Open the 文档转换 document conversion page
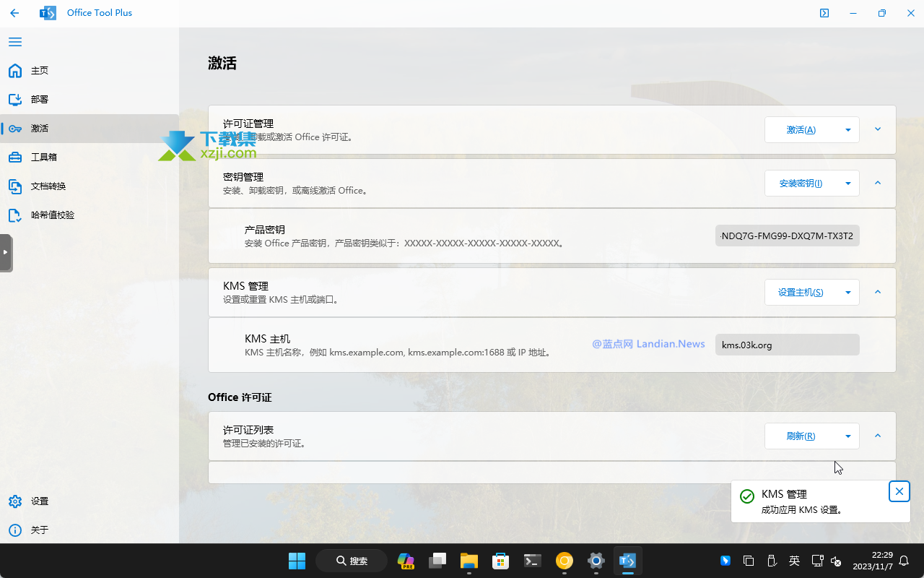The height and width of the screenshot is (578, 924). click(x=90, y=186)
